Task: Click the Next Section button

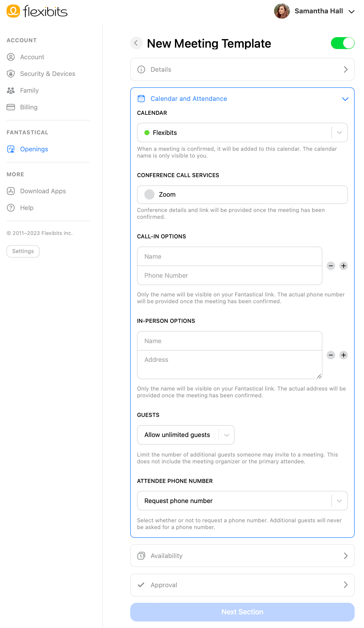Action: pyautogui.click(x=242, y=612)
